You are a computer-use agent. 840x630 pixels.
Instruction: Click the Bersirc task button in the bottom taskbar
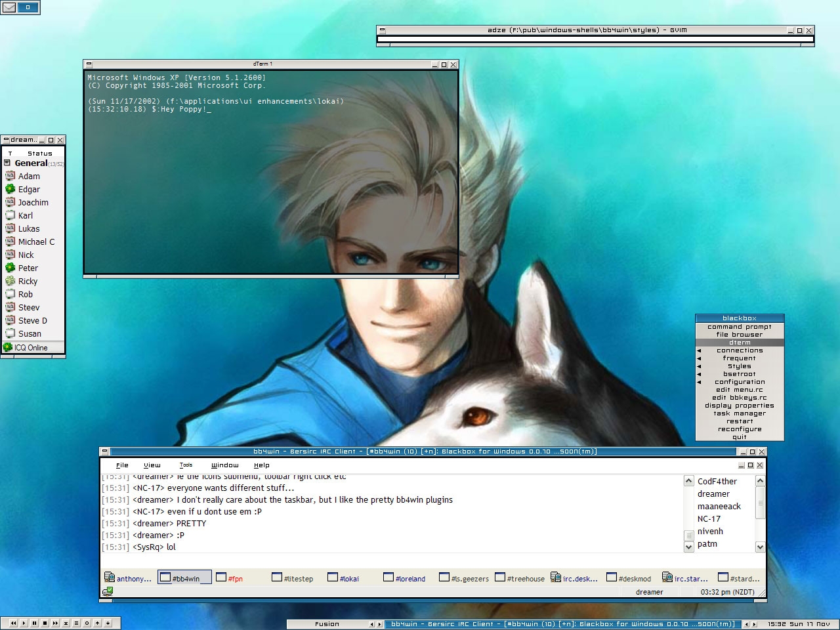(x=563, y=624)
